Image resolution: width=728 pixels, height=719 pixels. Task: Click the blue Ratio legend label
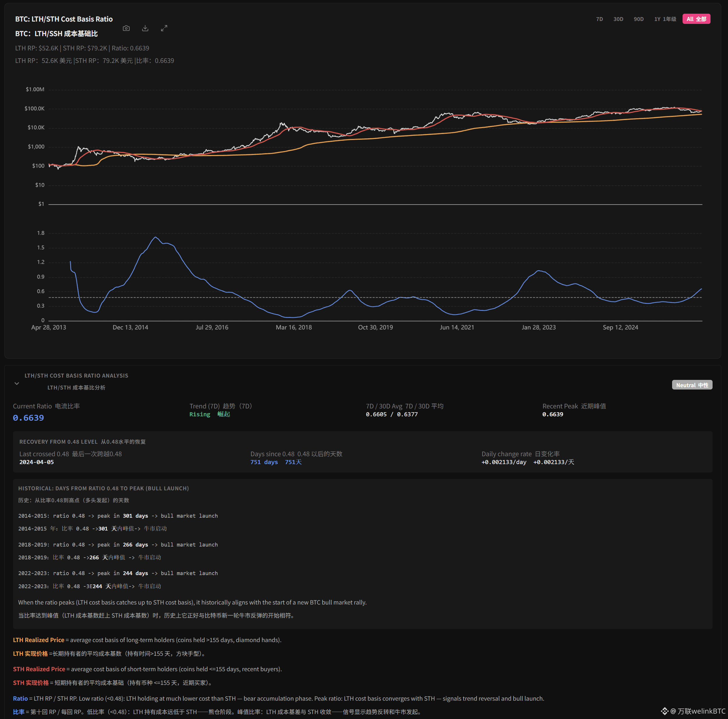(20, 699)
